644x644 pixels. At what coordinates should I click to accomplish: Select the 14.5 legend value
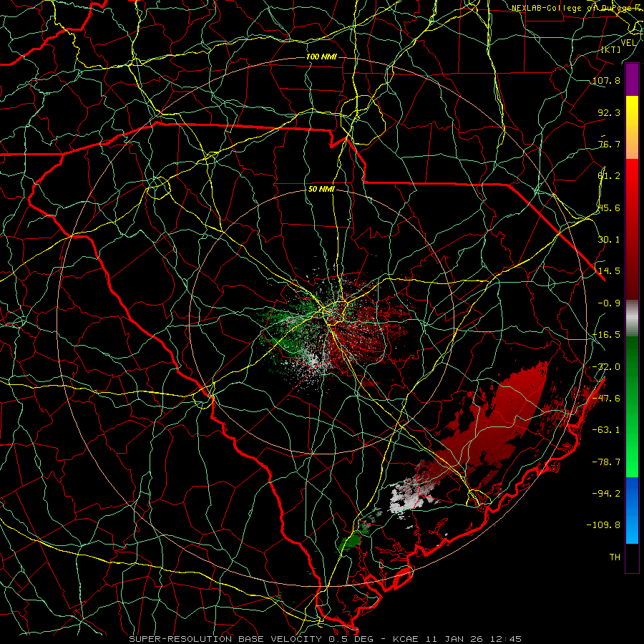pyautogui.click(x=609, y=271)
